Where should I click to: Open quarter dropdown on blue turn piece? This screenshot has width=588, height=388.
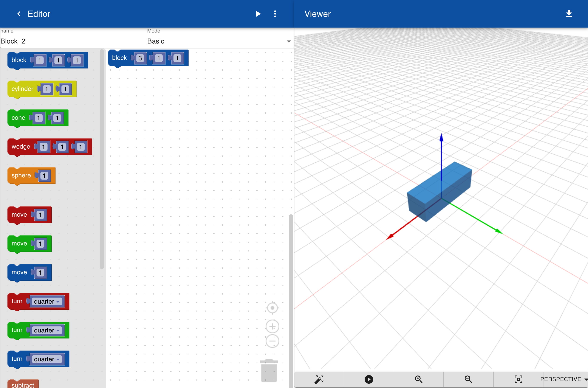[47, 359]
